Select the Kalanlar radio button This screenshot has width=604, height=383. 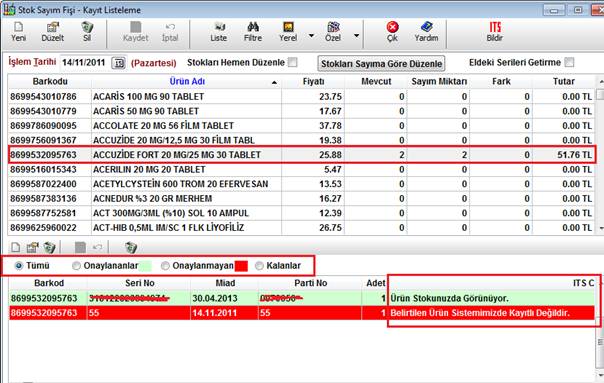point(259,265)
